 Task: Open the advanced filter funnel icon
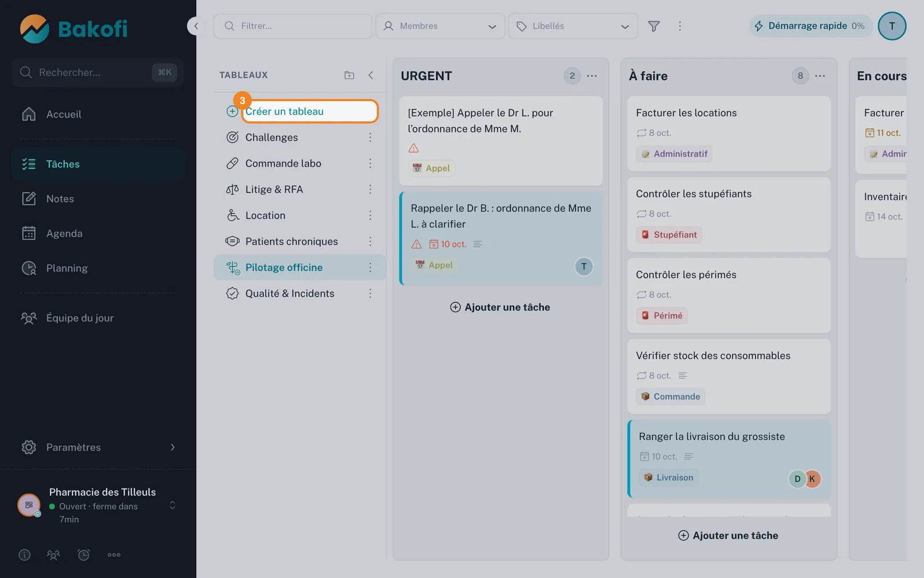(x=654, y=26)
